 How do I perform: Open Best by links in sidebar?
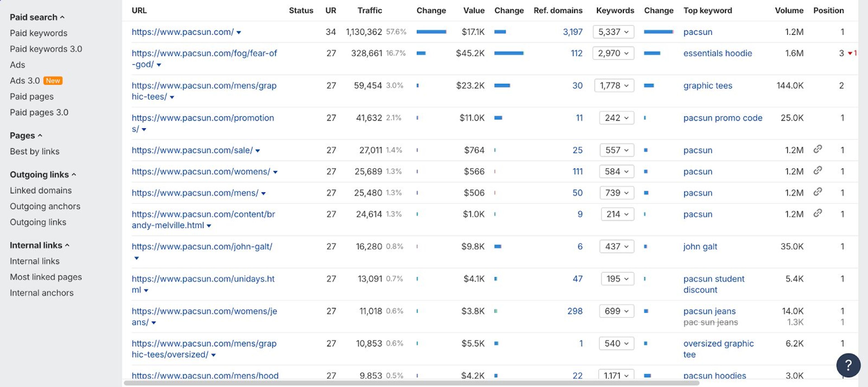[x=34, y=151]
